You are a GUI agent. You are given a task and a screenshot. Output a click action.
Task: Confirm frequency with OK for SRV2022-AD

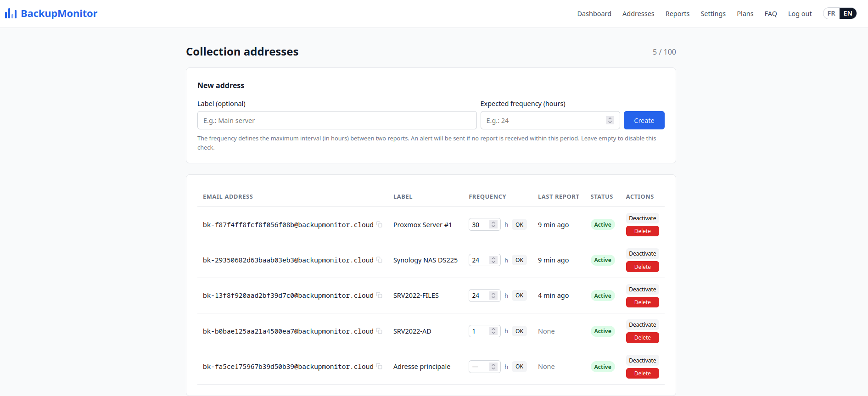pos(519,331)
